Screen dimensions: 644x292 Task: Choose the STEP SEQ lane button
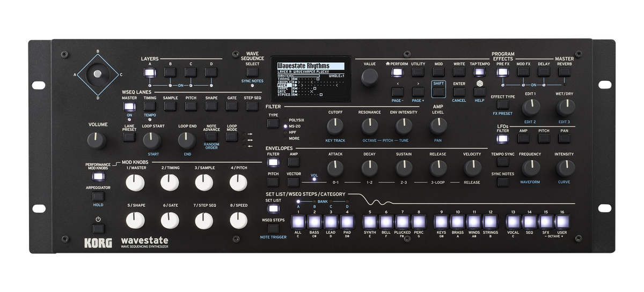coord(252,107)
